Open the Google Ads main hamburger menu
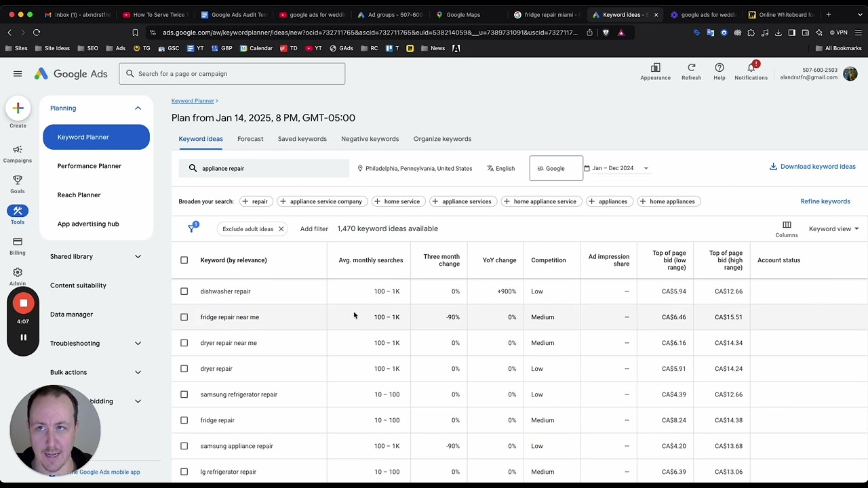 [x=18, y=74]
